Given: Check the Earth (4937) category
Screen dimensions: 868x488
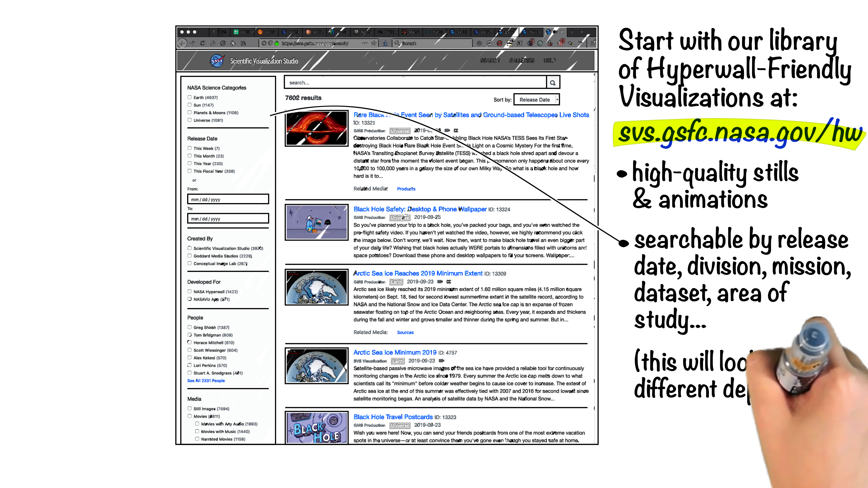Looking at the screenshot, I should [x=189, y=97].
